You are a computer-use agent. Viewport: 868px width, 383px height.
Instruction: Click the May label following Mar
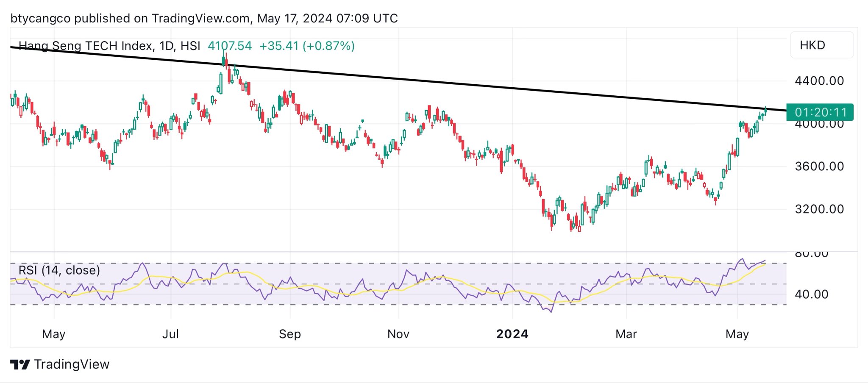click(737, 334)
